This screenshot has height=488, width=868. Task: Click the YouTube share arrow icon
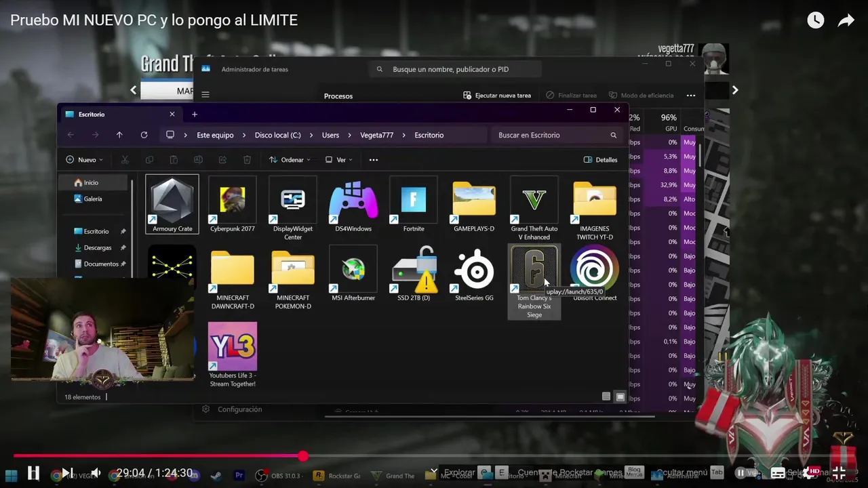(x=846, y=21)
